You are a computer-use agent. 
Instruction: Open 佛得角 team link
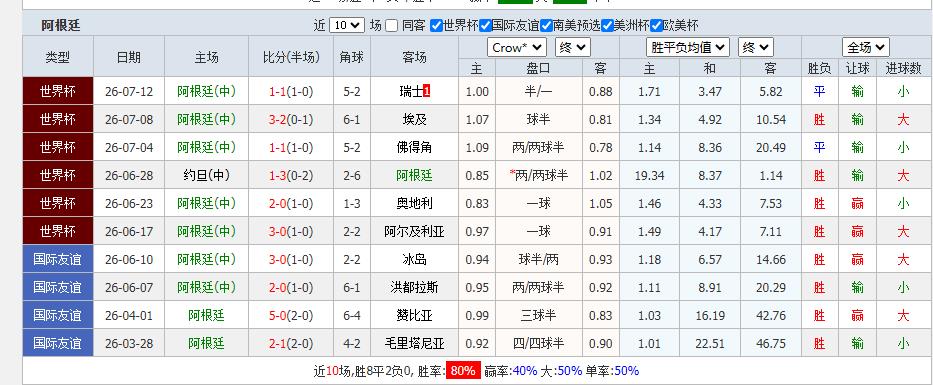click(415, 148)
